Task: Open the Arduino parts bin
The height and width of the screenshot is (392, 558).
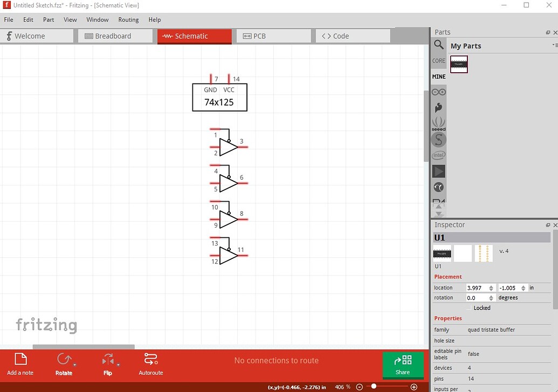Action: click(x=438, y=92)
